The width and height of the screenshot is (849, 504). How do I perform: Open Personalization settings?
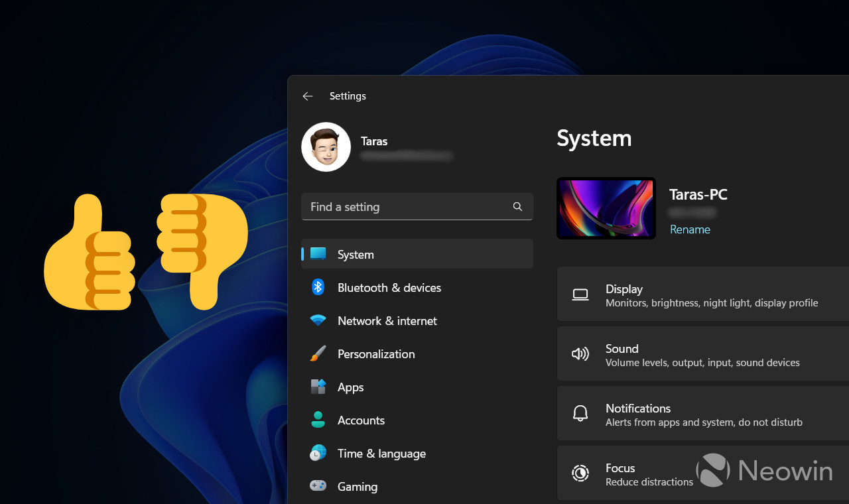click(417, 353)
